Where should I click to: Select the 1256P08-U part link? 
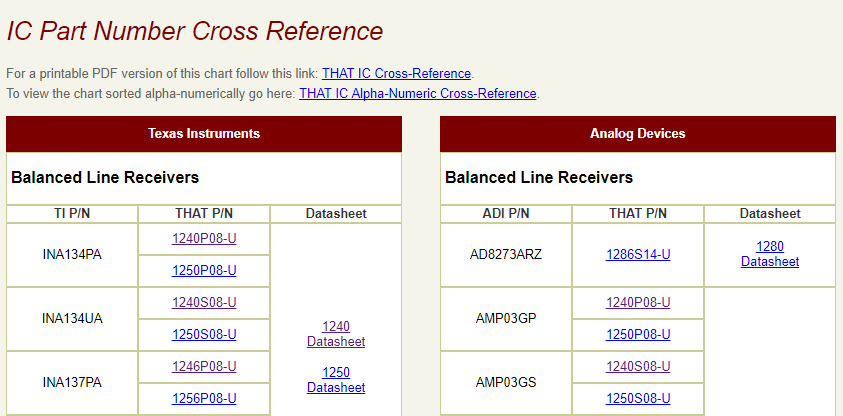pos(204,399)
